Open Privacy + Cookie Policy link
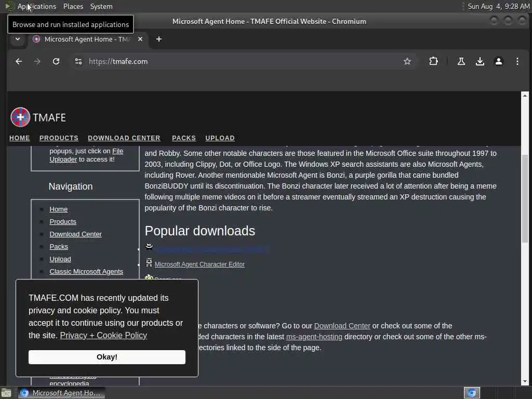This screenshot has width=532, height=399. pyautogui.click(x=103, y=335)
